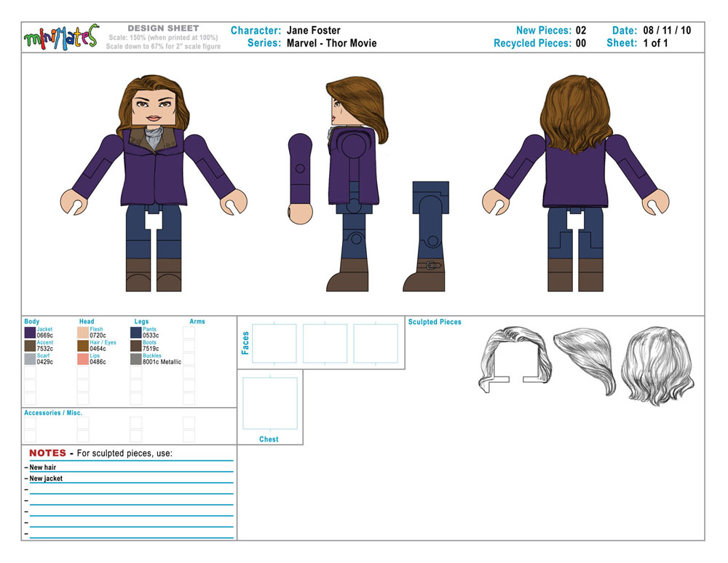Click the sheet number "1 of 1"

pyautogui.click(x=656, y=43)
